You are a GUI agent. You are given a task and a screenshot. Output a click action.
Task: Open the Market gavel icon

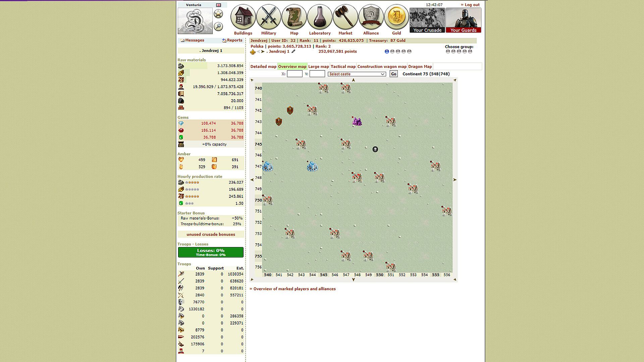click(345, 17)
